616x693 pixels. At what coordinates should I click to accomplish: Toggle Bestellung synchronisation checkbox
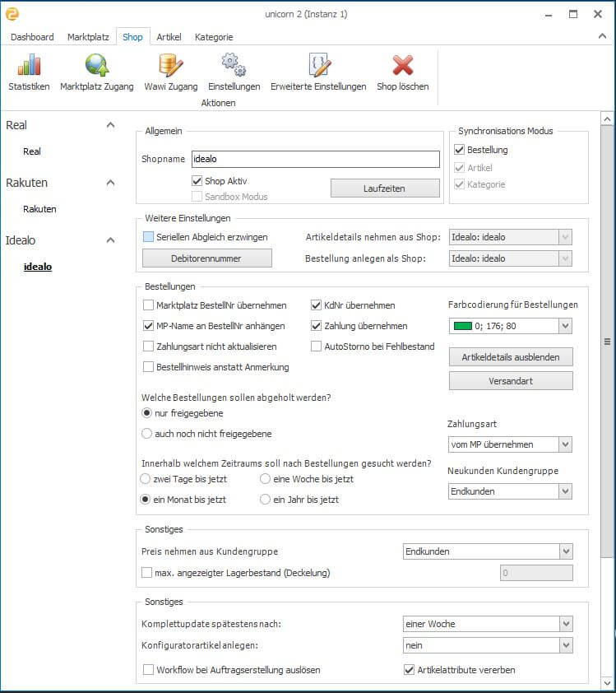tap(459, 150)
